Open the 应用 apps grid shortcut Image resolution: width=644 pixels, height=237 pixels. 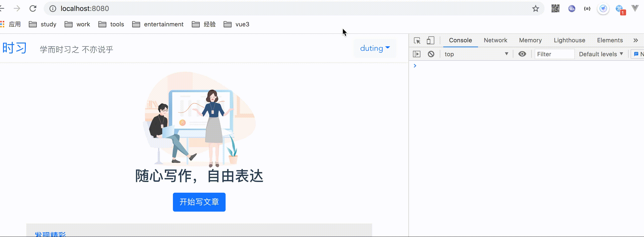coord(10,24)
